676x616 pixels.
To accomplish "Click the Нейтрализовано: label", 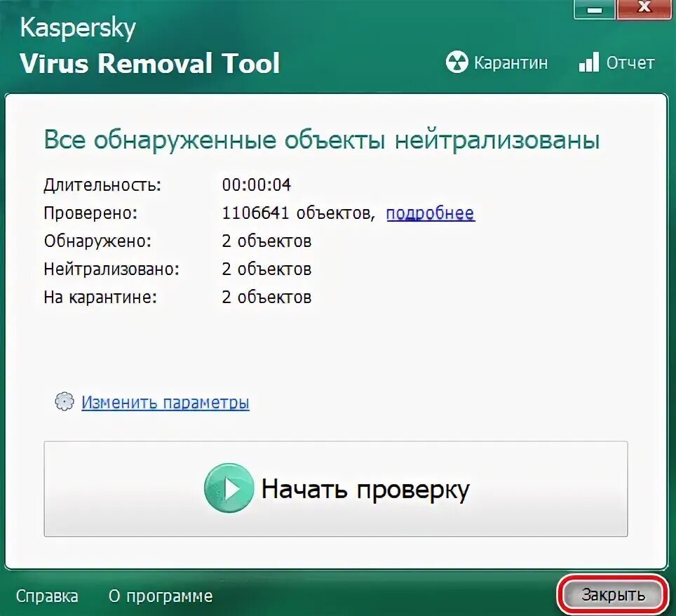I will [111, 269].
